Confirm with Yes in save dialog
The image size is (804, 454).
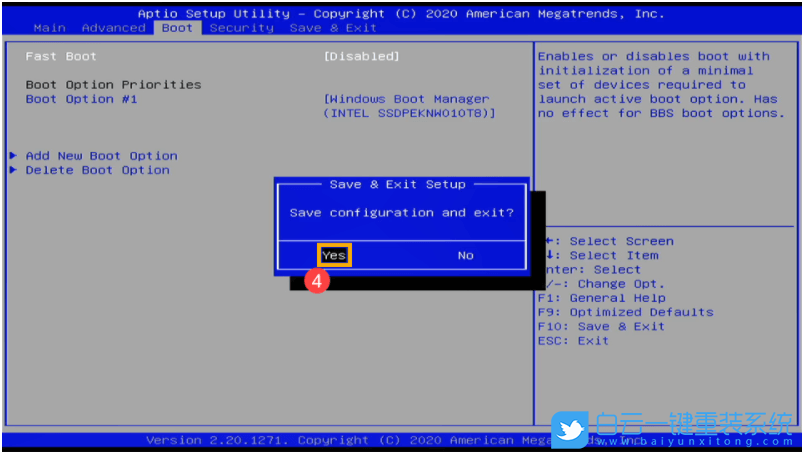tap(334, 255)
